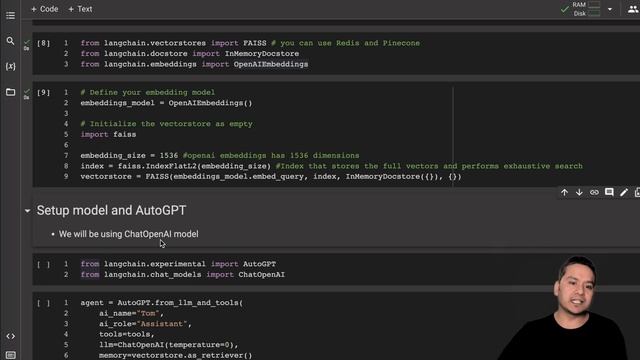Click the line importing FAISS from vectorstores
Screen dimensions: 640x360
pos(250,43)
